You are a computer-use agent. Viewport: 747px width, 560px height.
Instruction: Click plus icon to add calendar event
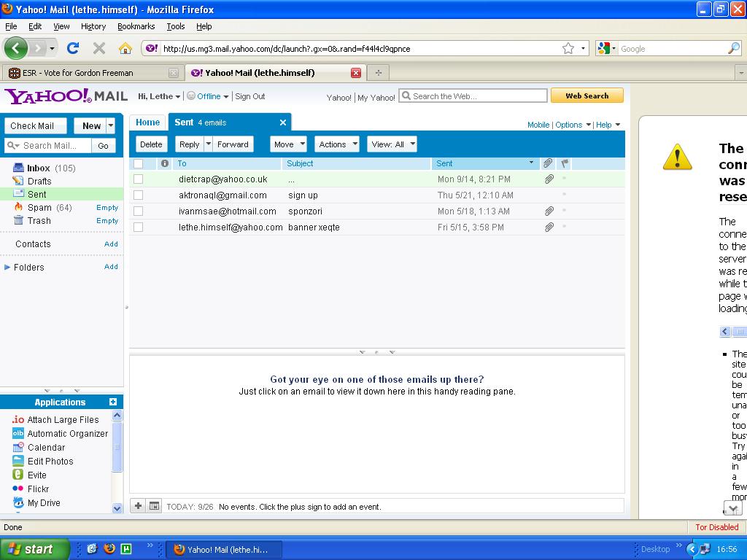click(x=138, y=506)
